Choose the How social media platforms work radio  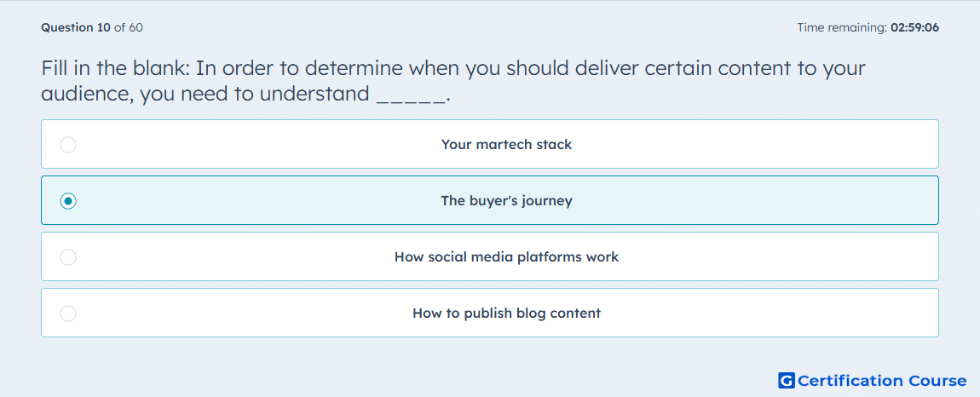click(x=68, y=257)
